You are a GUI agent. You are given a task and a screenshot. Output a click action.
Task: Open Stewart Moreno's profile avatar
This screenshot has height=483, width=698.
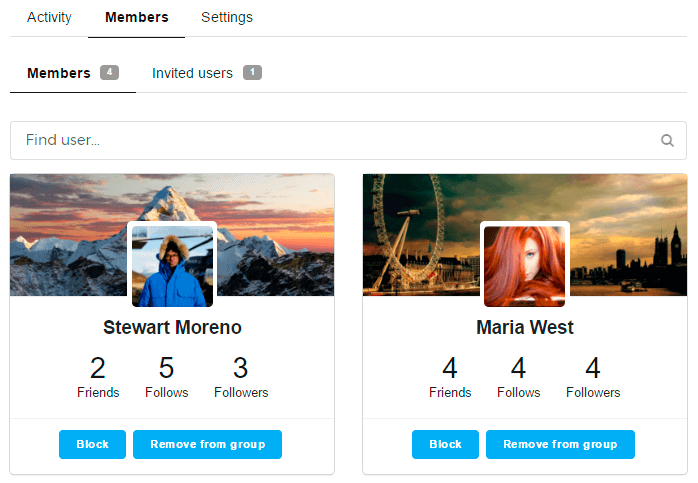pos(172,266)
